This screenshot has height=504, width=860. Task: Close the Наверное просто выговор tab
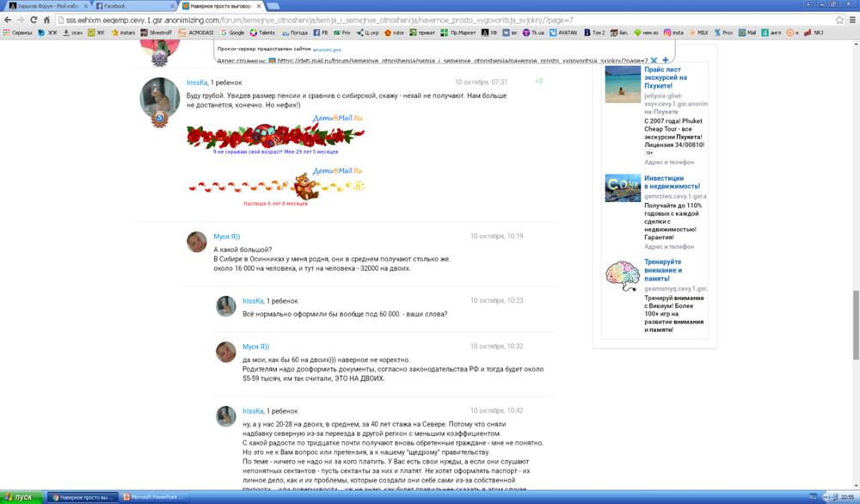[x=259, y=6]
